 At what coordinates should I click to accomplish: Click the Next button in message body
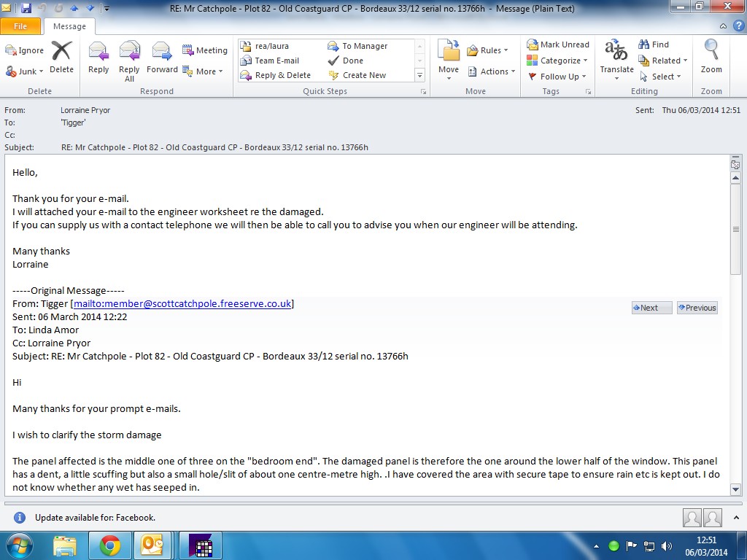pos(651,308)
